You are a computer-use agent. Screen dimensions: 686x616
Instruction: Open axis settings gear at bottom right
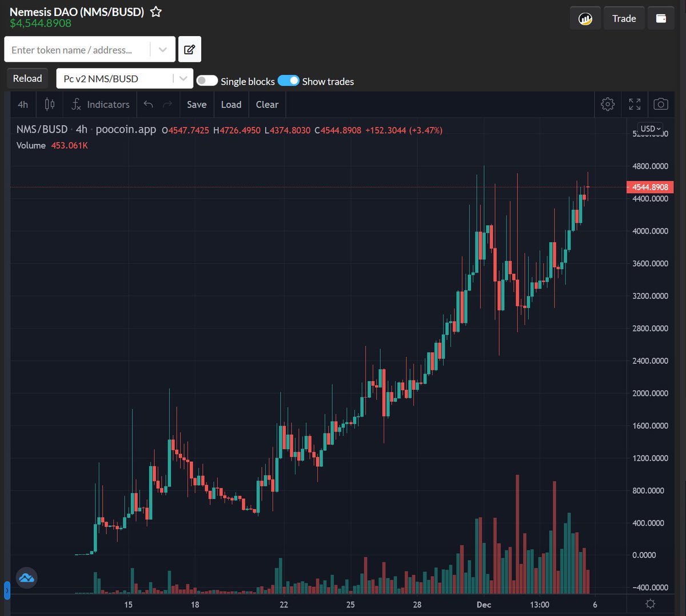(x=651, y=604)
